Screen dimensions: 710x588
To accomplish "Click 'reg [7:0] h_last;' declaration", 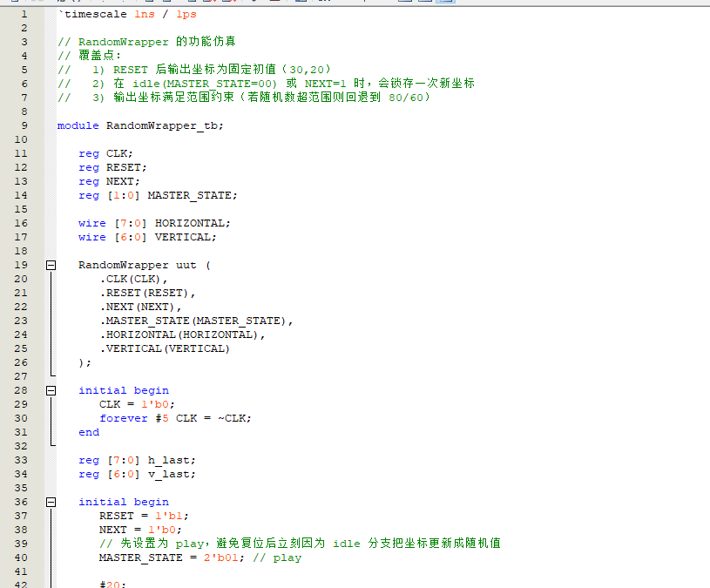I will [137, 460].
